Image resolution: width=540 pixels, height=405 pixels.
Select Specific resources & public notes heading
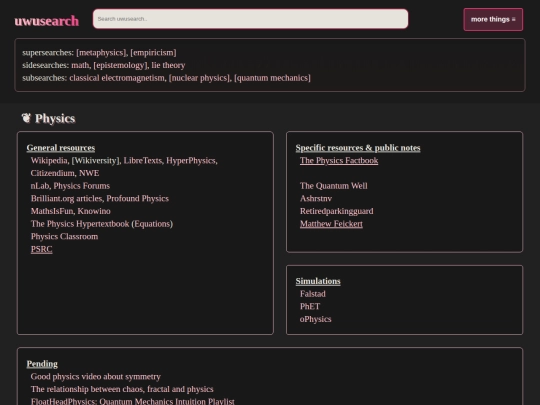click(x=358, y=148)
